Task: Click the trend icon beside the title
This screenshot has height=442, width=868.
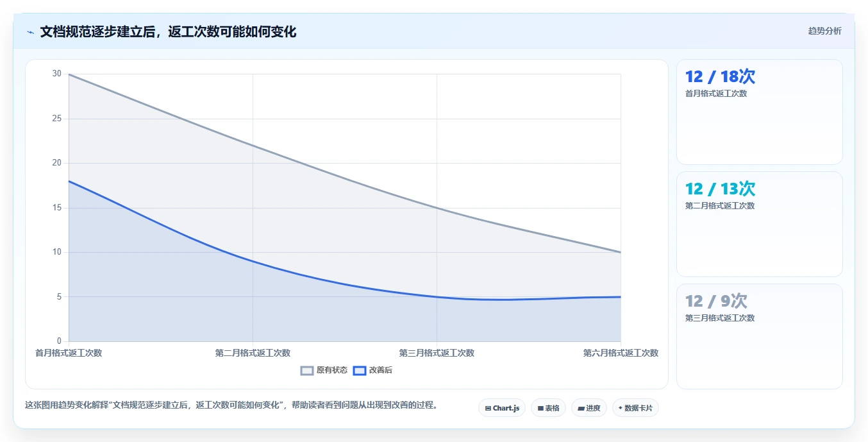Action: pos(30,32)
